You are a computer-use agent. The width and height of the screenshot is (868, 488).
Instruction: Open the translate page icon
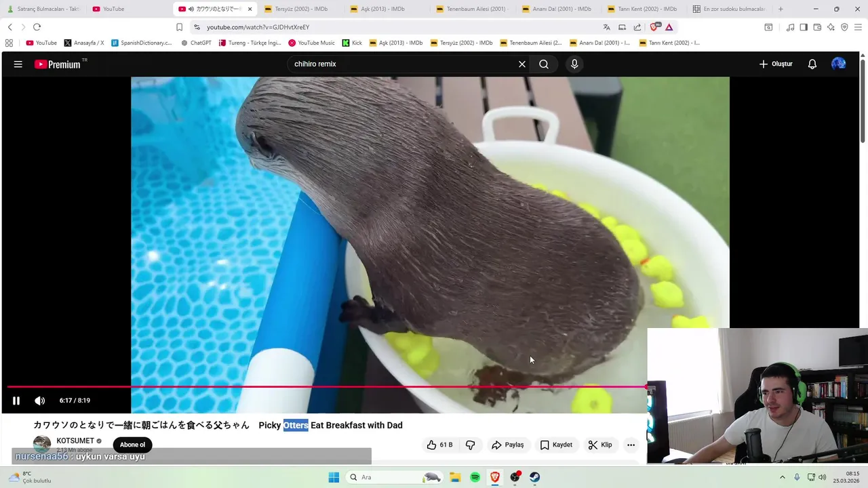[606, 27]
